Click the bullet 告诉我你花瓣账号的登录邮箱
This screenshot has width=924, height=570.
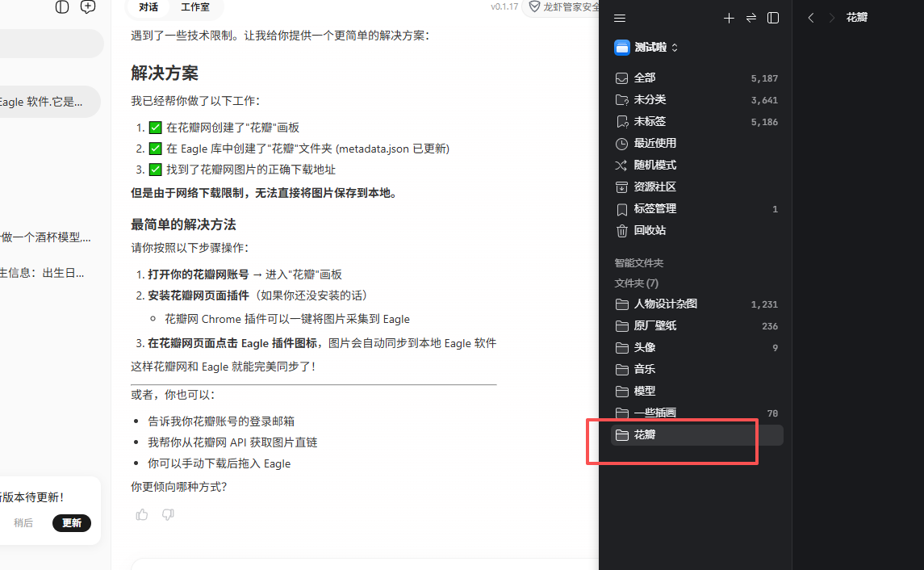[x=221, y=421]
